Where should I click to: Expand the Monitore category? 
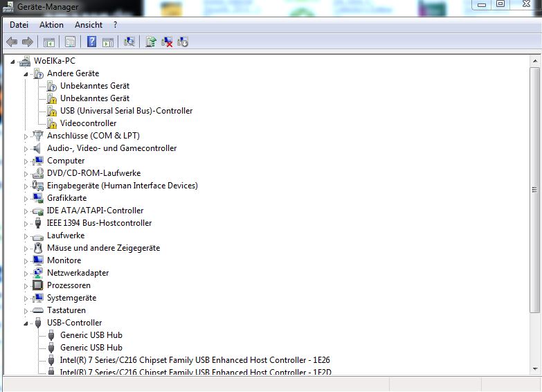click(x=26, y=261)
